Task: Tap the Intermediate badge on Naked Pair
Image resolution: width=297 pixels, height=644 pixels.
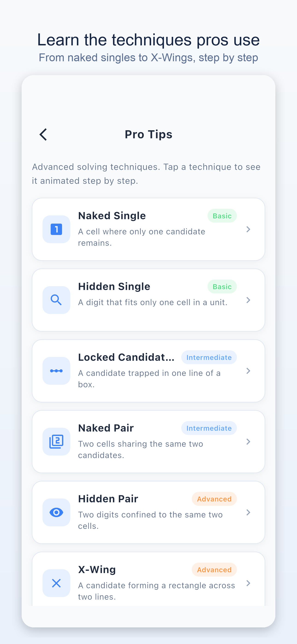Action: 209,428
